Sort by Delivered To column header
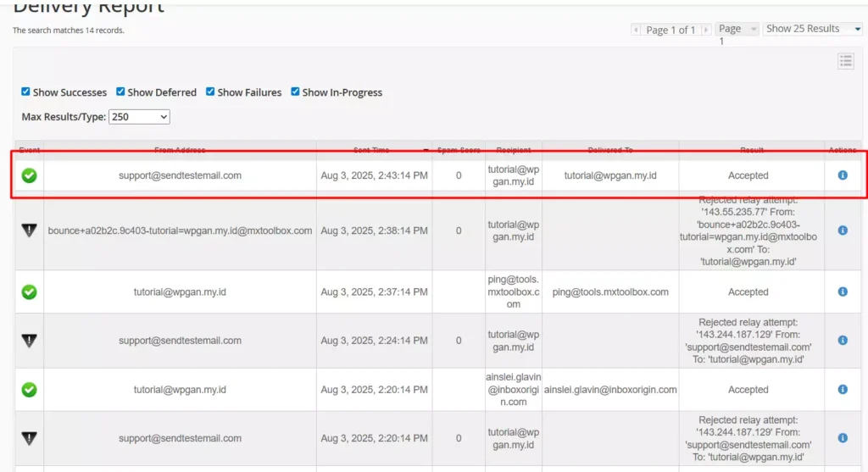Image resolution: width=868 pixels, height=472 pixels. click(610, 150)
